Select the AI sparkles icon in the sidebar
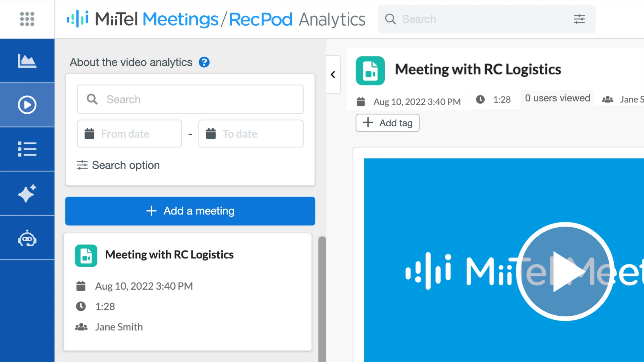Image resolution: width=644 pixels, height=362 pixels. [x=27, y=194]
